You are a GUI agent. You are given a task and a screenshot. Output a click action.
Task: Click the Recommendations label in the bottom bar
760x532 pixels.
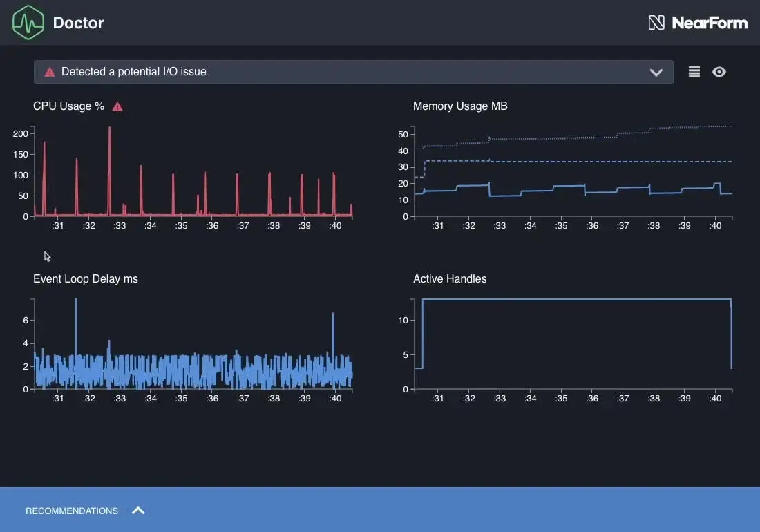coord(72,511)
